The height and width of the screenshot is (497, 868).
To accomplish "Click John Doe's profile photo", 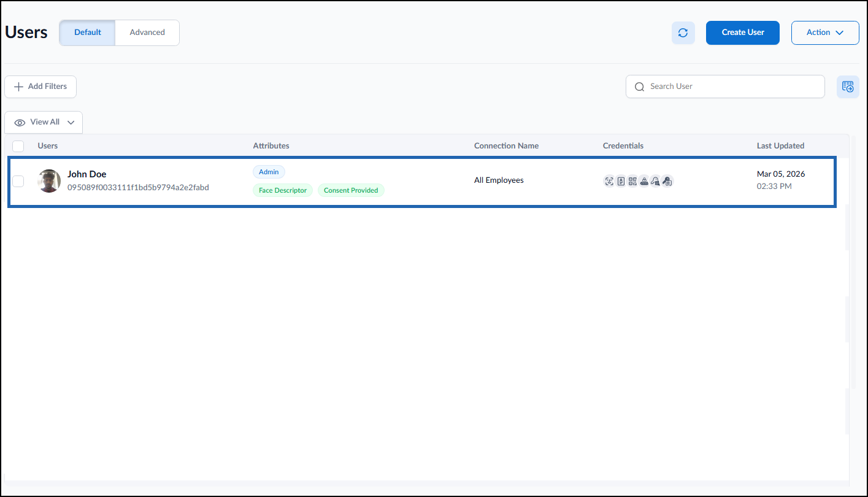I will coord(49,181).
